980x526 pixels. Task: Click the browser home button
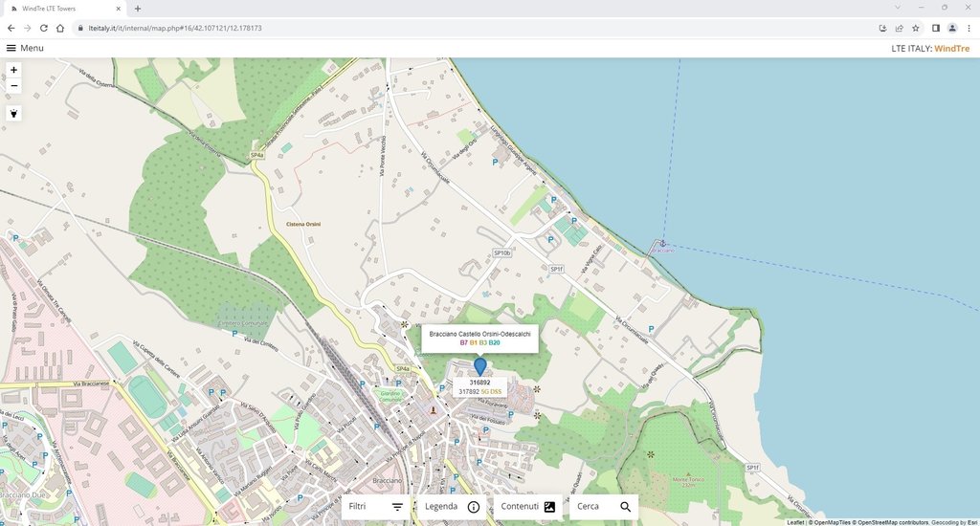(x=61, y=28)
